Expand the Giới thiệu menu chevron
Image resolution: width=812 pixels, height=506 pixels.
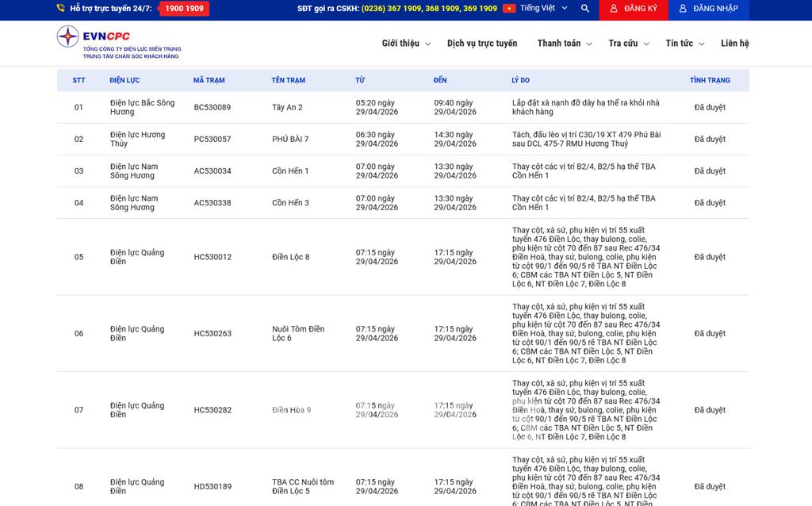point(428,44)
